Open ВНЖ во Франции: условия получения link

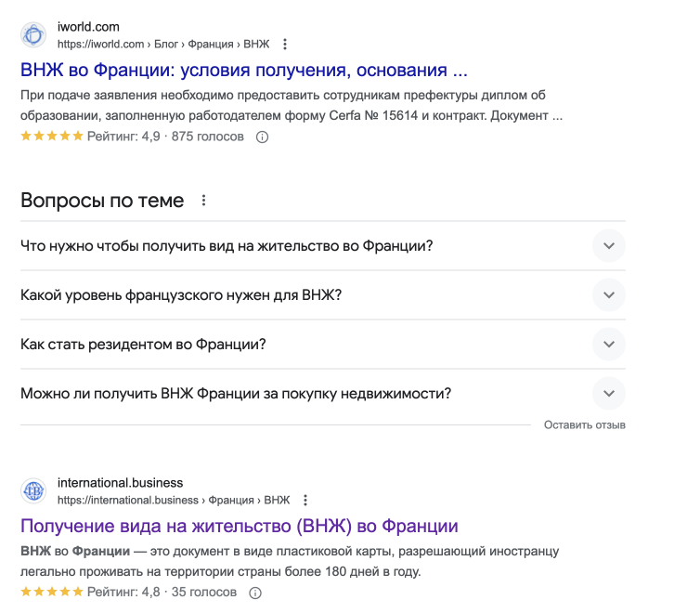[244, 70]
